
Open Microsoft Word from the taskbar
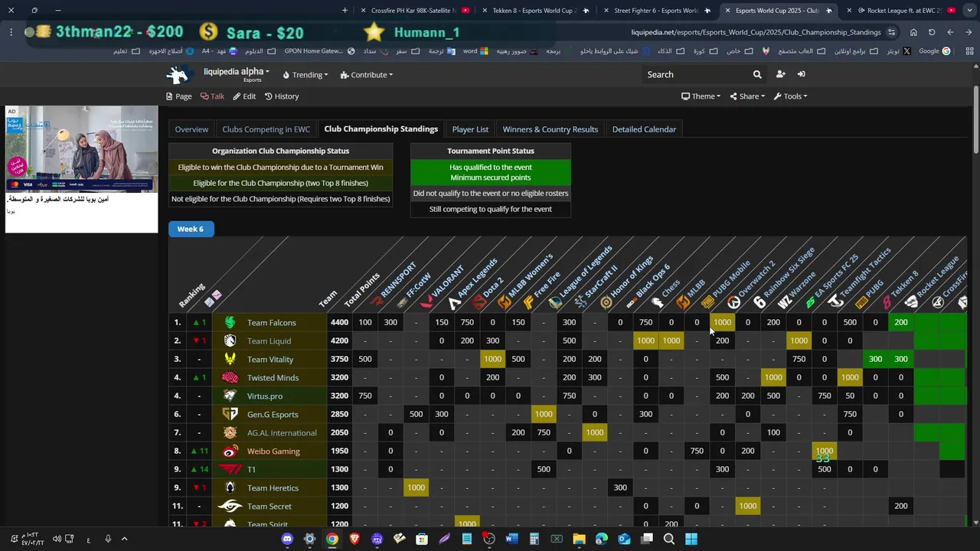[x=511, y=539]
